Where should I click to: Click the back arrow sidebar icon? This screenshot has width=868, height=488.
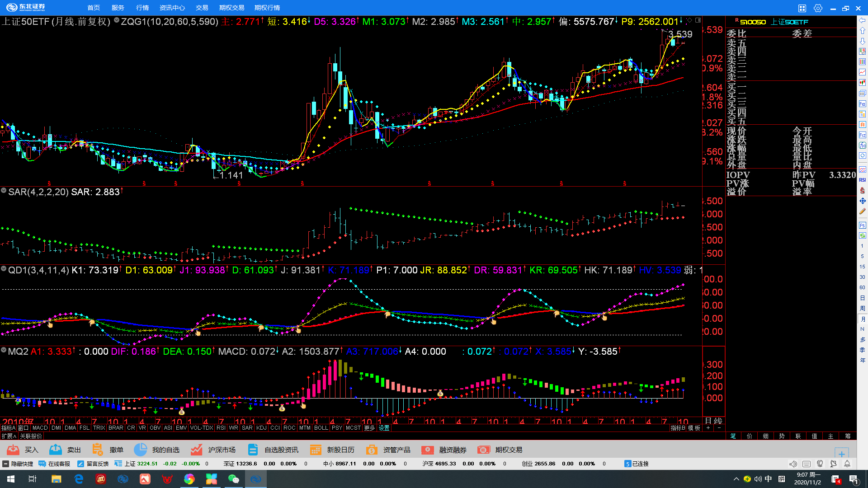862,20
